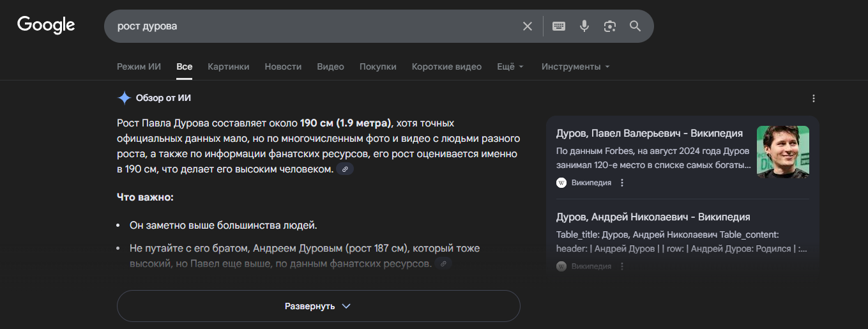Open Дуров, Павел Валерьевич Википедия link
Image resolution: width=868 pixels, height=329 pixels.
[649, 134]
